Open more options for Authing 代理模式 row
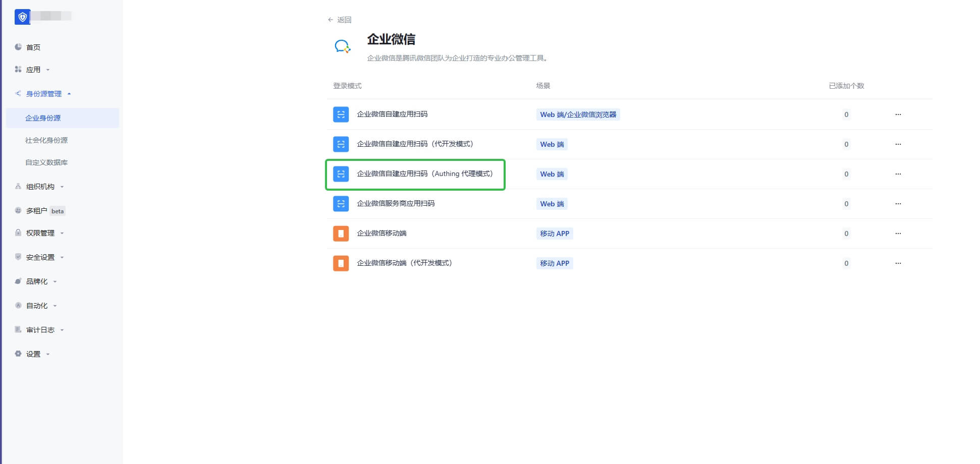This screenshot has width=980, height=464. point(898,174)
